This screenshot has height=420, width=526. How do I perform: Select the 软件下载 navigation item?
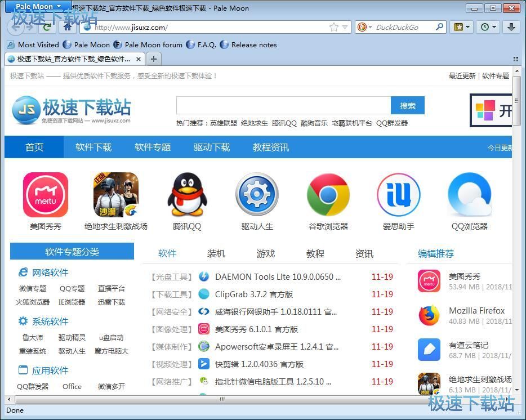(93, 147)
